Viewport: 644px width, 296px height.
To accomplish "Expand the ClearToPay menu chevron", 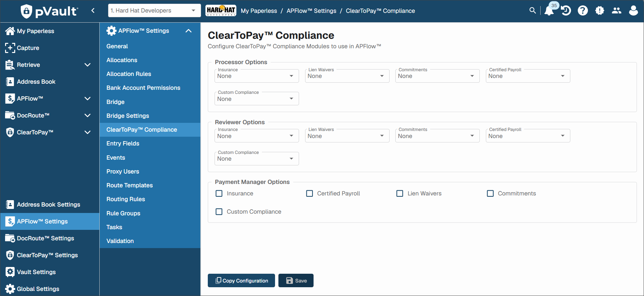I will click(x=88, y=132).
